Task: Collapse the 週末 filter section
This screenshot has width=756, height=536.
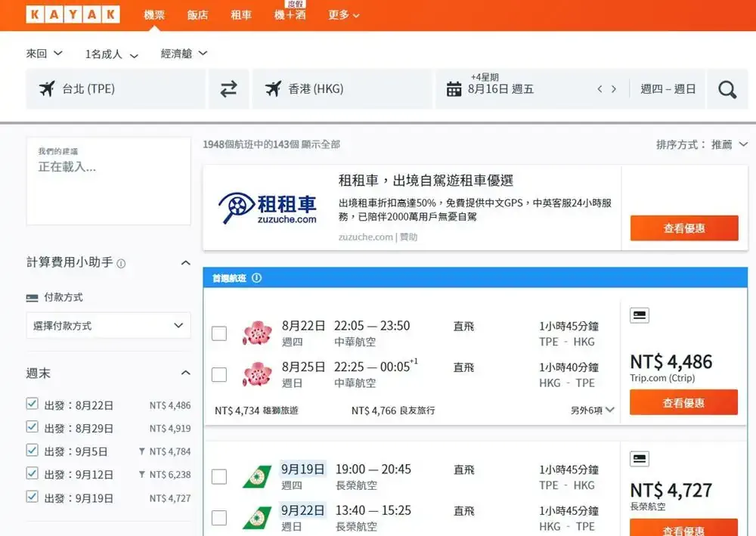Action: (x=186, y=373)
